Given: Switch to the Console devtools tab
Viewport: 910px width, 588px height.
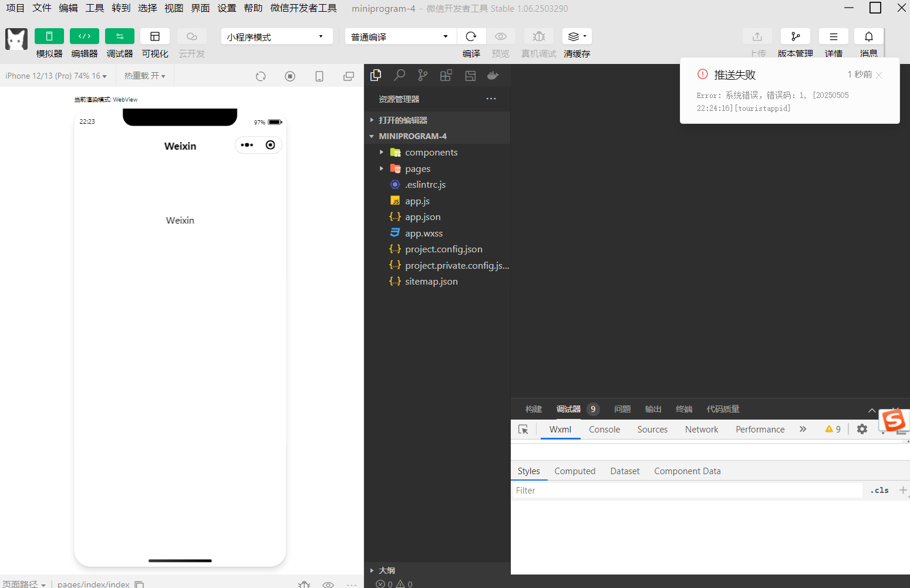Looking at the screenshot, I should point(604,430).
